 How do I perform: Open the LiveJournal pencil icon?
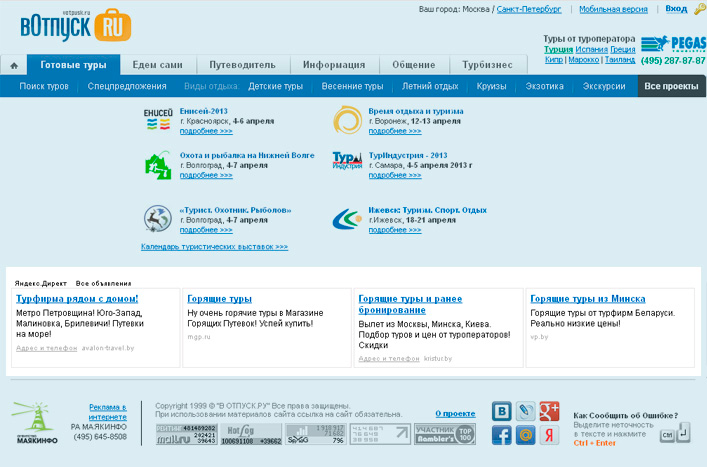coord(525,411)
